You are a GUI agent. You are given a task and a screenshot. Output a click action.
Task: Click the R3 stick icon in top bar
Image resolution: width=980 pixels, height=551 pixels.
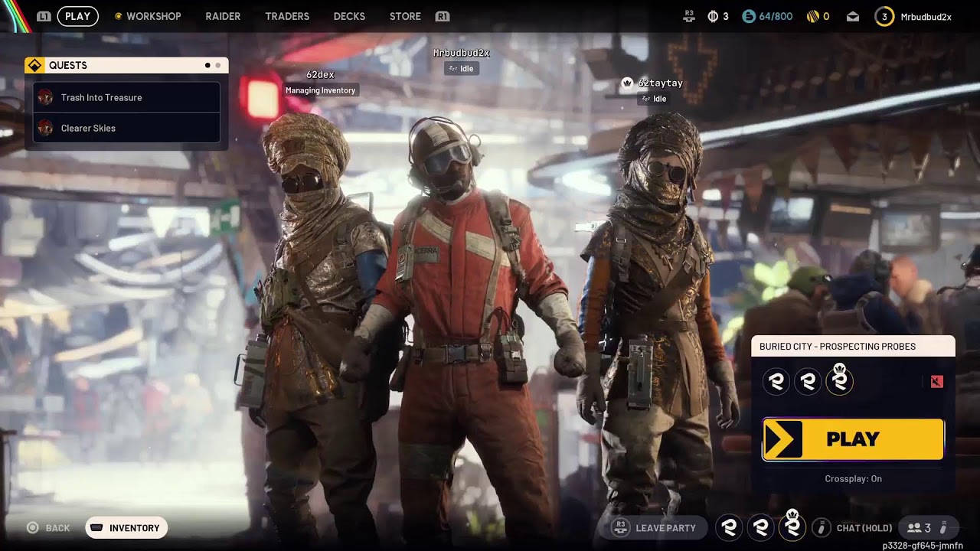tap(689, 16)
